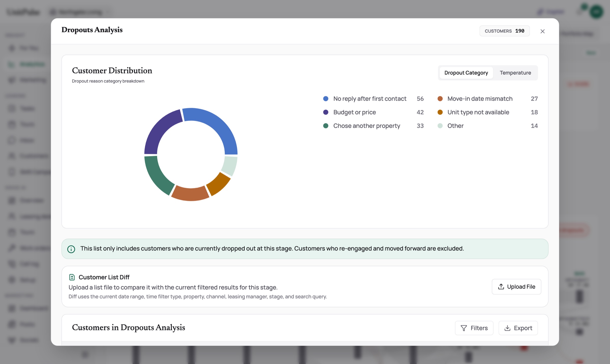This screenshot has width=610, height=364.
Task: Click the 'Unit type not available' label
Action: [x=478, y=112]
